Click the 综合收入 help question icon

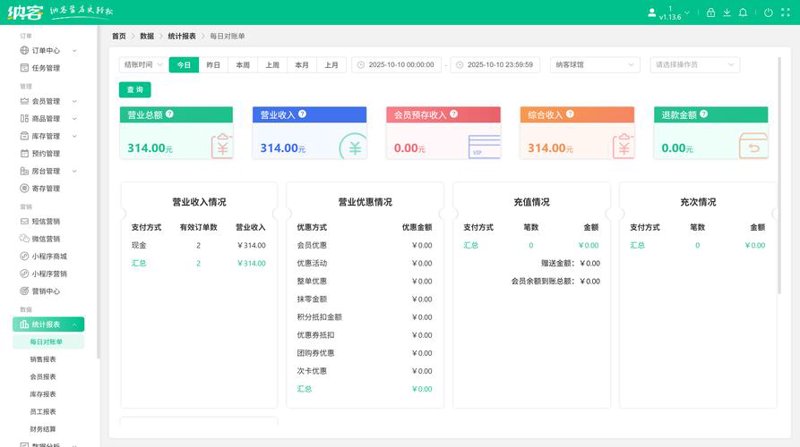click(x=570, y=114)
